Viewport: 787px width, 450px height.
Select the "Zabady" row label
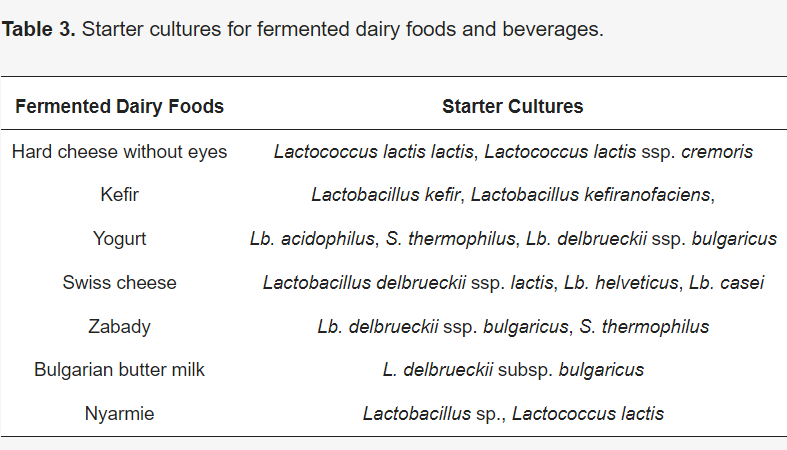(x=119, y=326)
